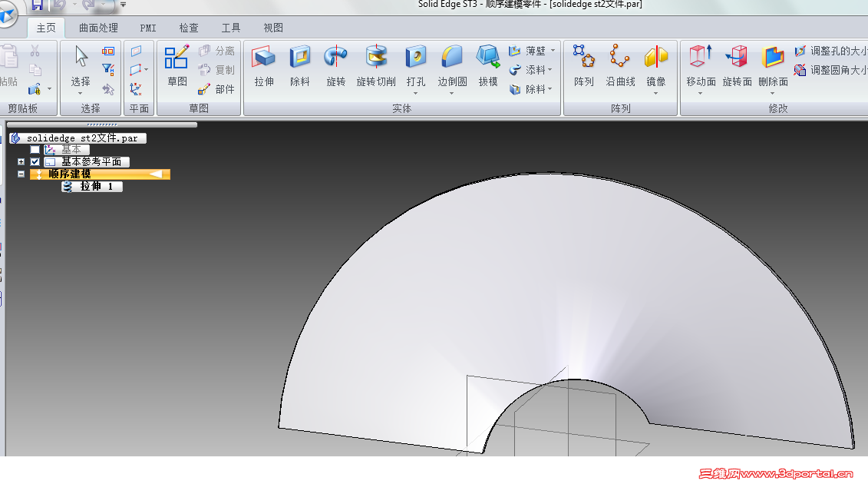The width and height of the screenshot is (868, 484).
Task: Click the plane by points icon in 平面
Action: click(x=136, y=70)
